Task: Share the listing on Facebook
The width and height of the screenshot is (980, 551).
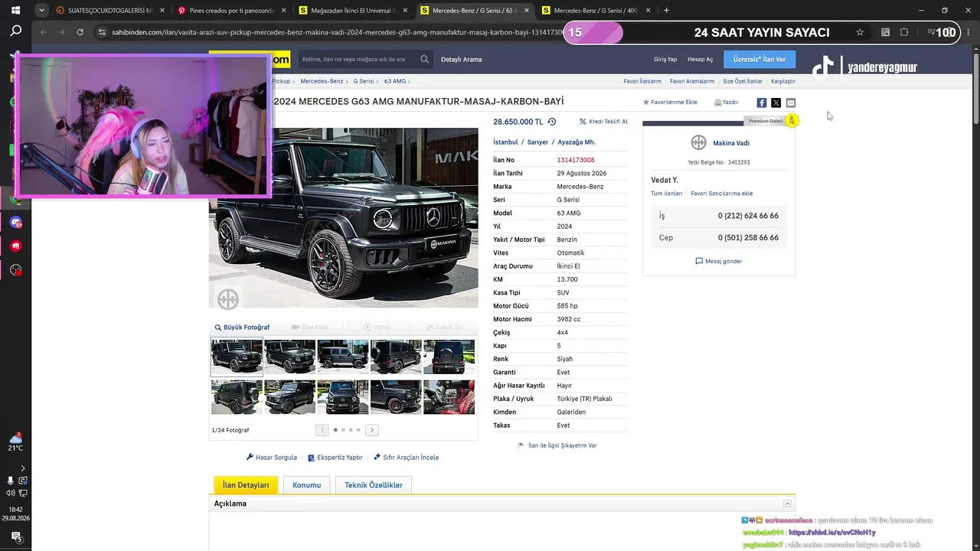Action: [762, 103]
